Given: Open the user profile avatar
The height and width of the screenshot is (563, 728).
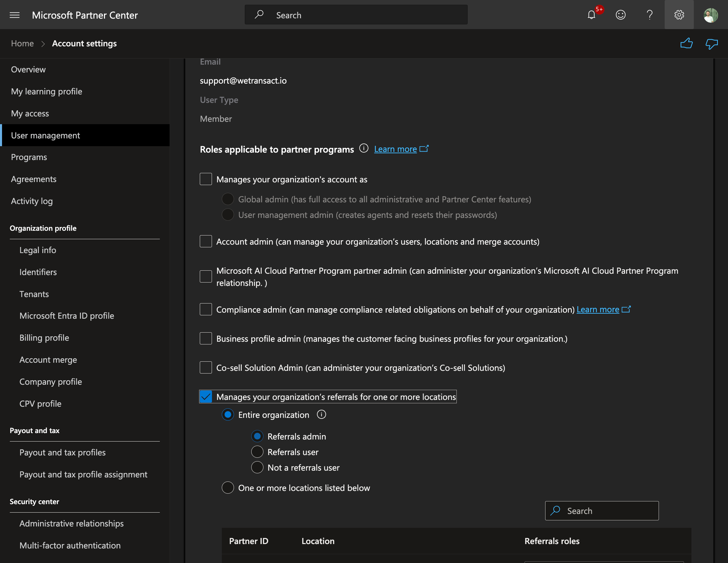Looking at the screenshot, I should point(711,15).
